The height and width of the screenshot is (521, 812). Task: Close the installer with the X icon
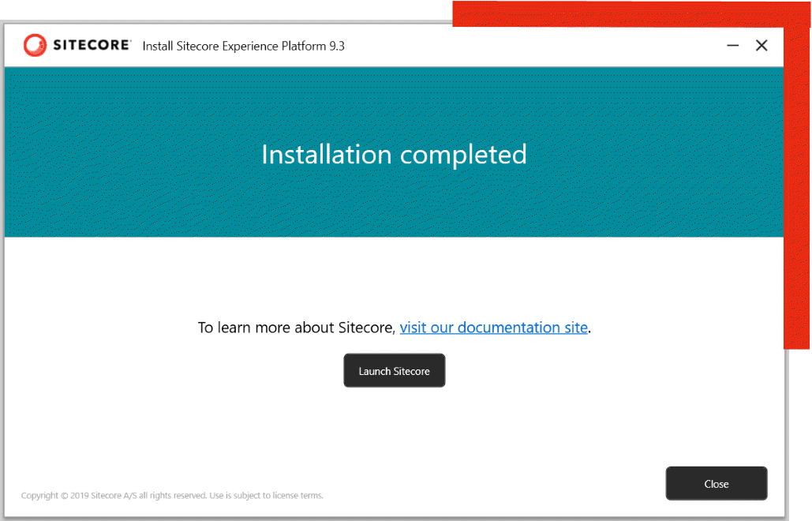(761, 46)
